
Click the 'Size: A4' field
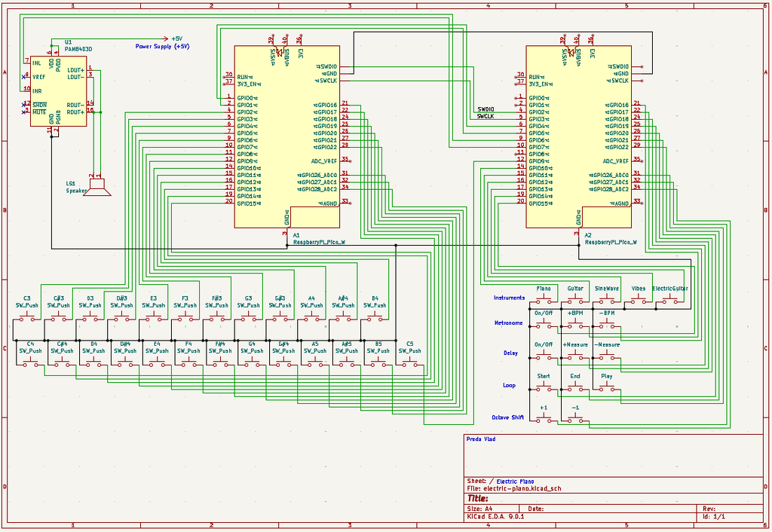(479, 509)
